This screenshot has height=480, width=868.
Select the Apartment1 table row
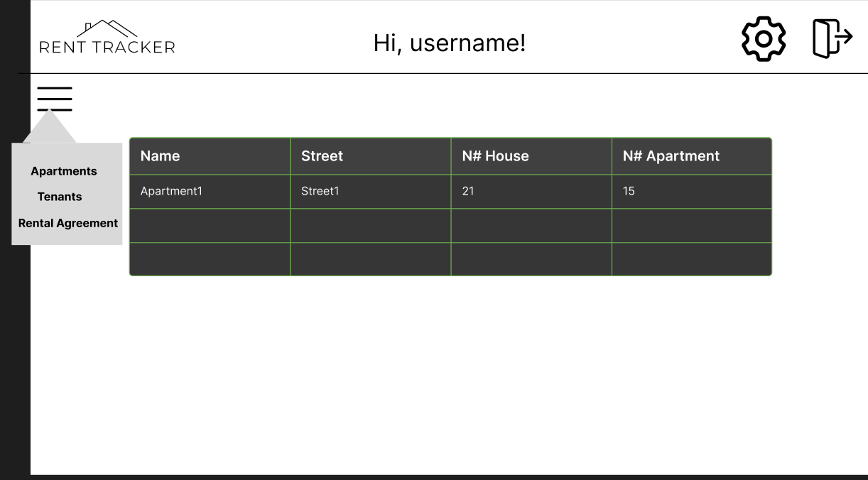170,191
